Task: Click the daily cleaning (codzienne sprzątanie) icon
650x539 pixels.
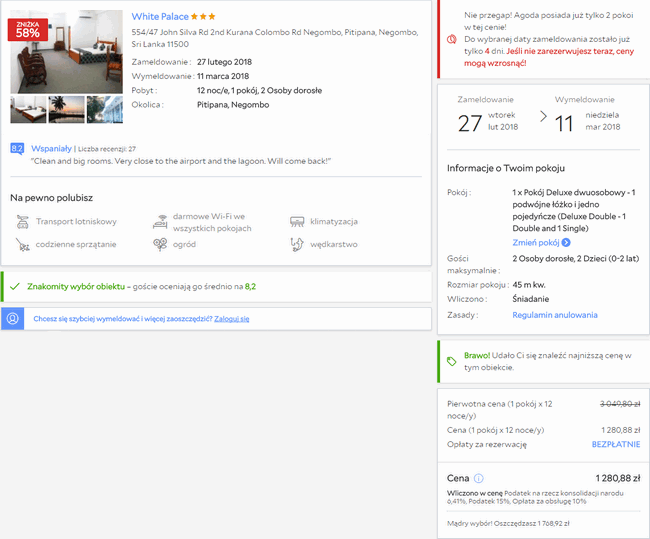Action: point(22,244)
